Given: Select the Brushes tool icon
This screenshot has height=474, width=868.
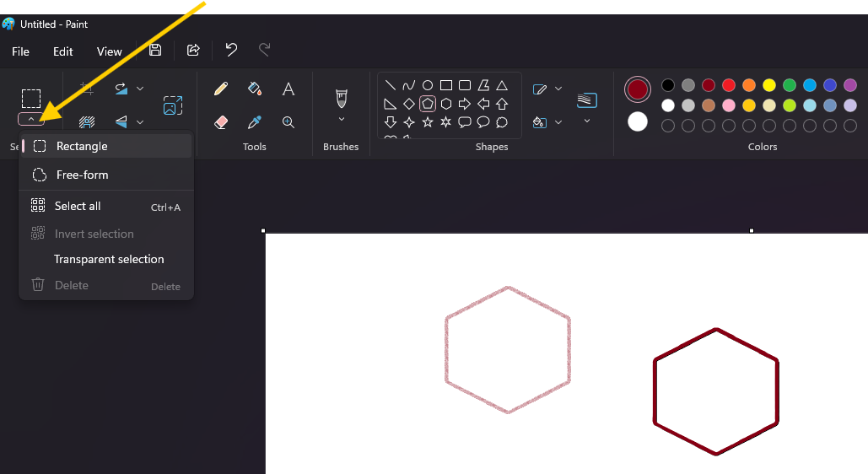Looking at the screenshot, I should (342, 99).
